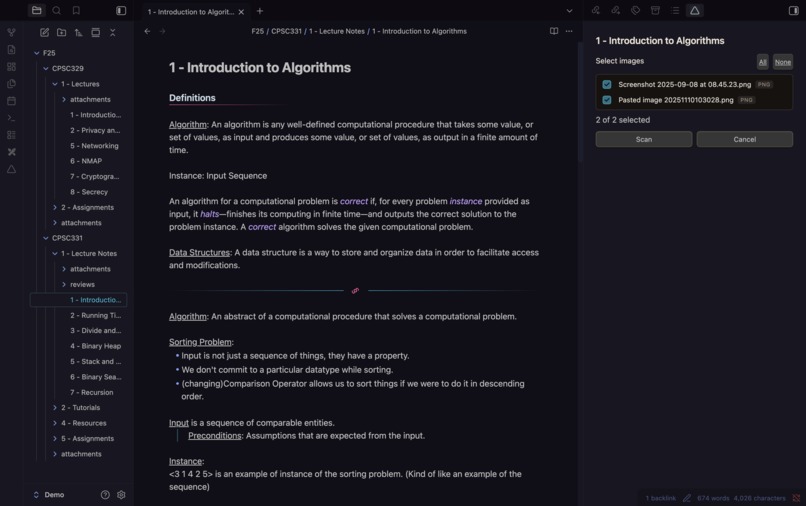Image resolution: width=806 pixels, height=506 pixels.
Task: Open the outgoing links sidebar tab
Action: (x=615, y=10)
